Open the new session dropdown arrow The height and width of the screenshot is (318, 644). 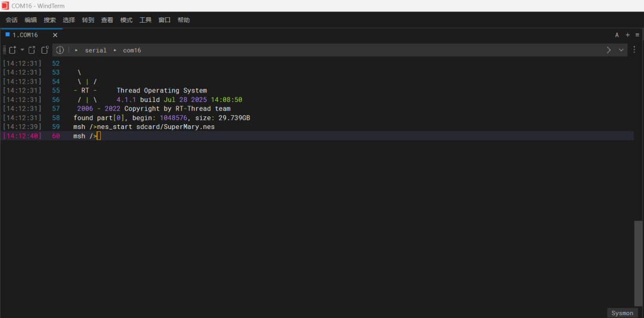click(22, 50)
